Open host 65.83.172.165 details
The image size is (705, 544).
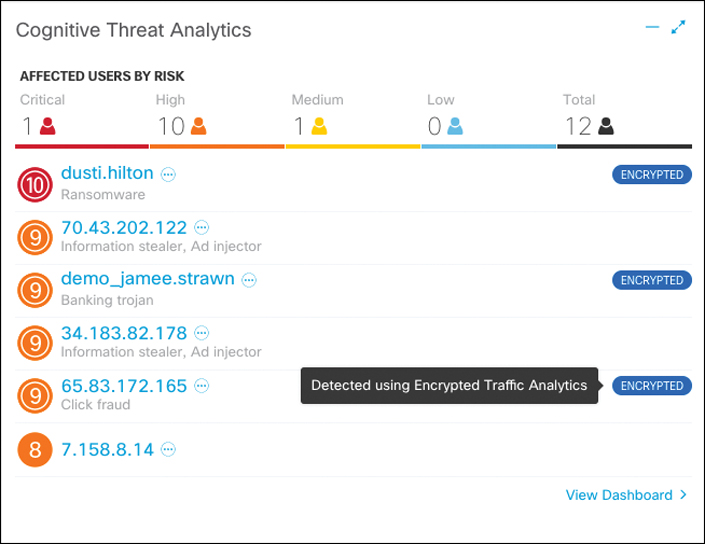tap(124, 385)
